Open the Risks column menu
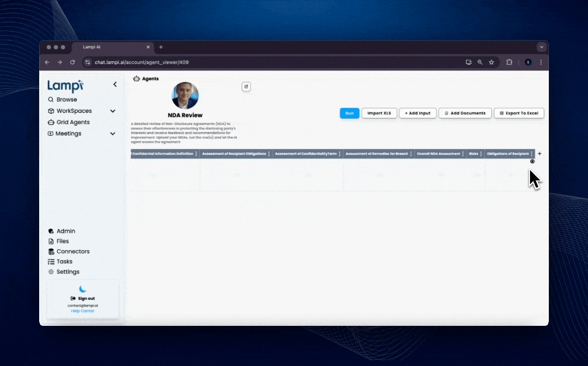588x366 pixels. click(x=481, y=154)
